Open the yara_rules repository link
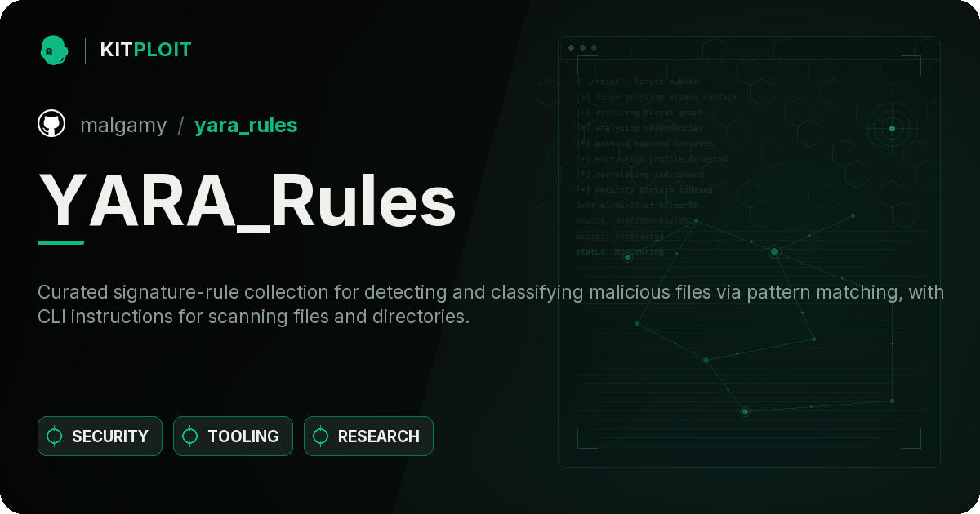 coord(246,125)
